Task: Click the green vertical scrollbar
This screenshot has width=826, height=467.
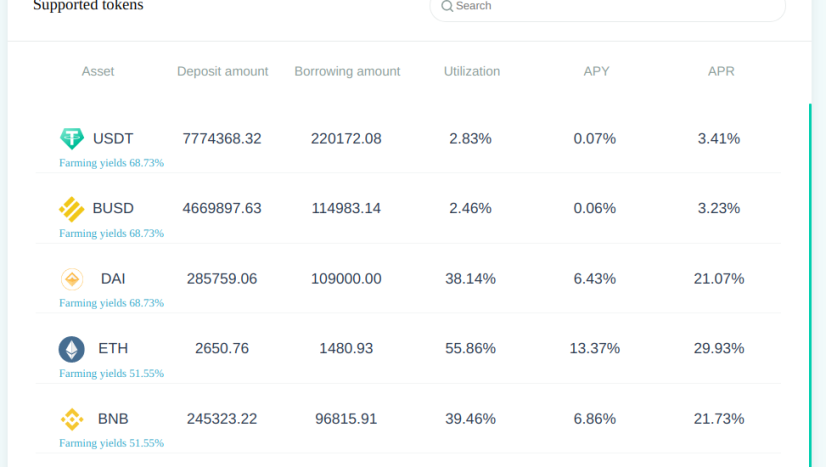Action: point(810,280)
